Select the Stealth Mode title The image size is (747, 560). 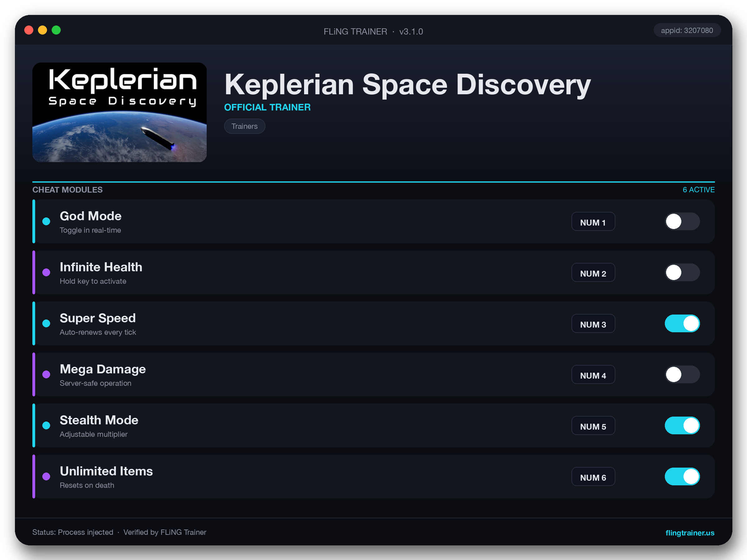tap(99, 420)
